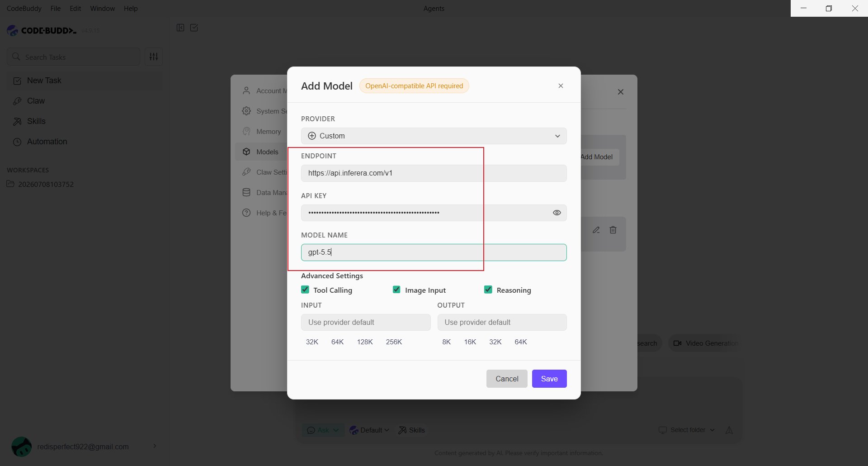Uncheck the Reasoning checkbox
The height and width of the screenshot is (466, 868).
pos(488,290)
